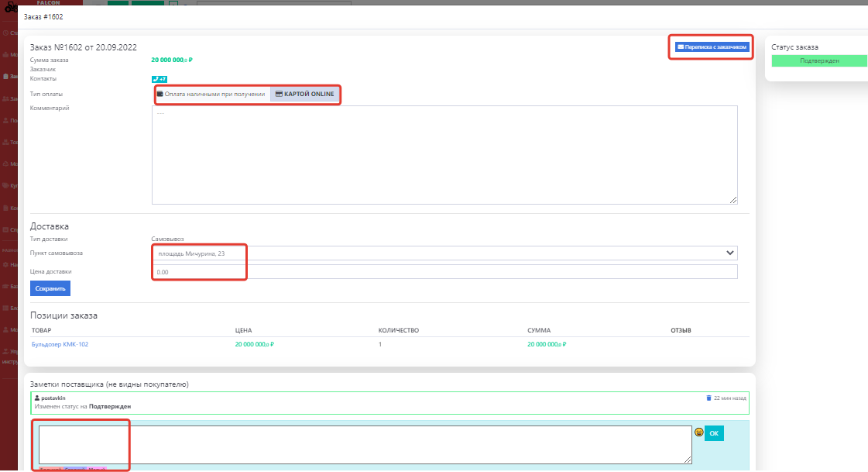Click the wallet icon of cash payment
The width and height of the screenshot is (868, 472).
[160, 94]
